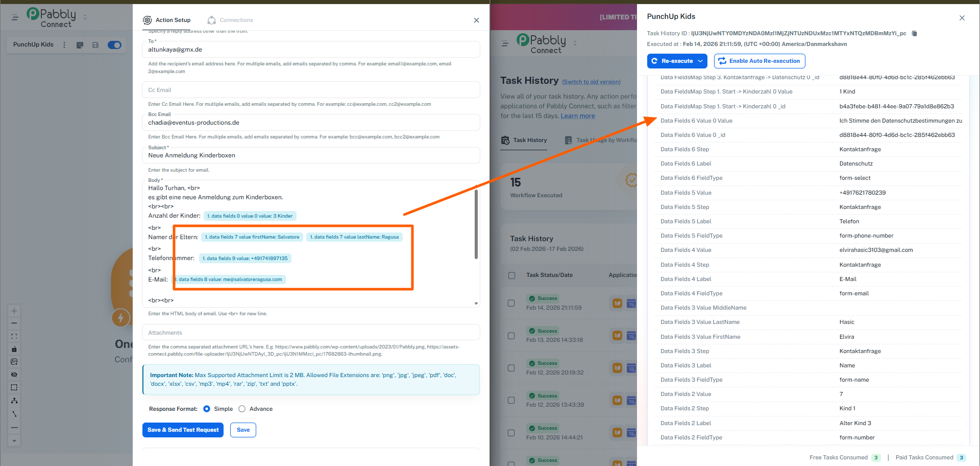Click the crossed-eye visibility toggle on canvas
Image resolution: width=980 pixels, height=466 pixels.
point(14,375)
